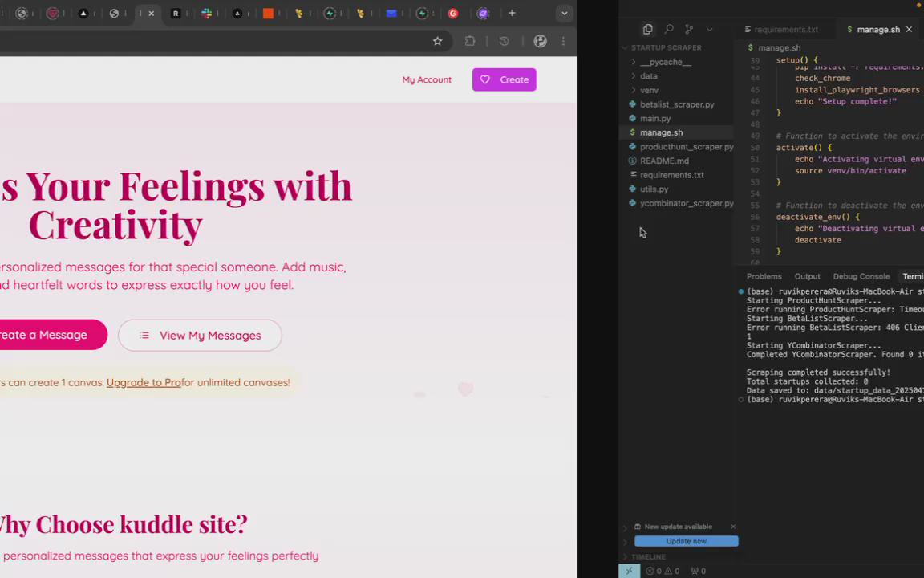Click code line 51 echo Activating virtual env
The width and height of the screenshot is (924, 578).
click(x=858, y=159)
